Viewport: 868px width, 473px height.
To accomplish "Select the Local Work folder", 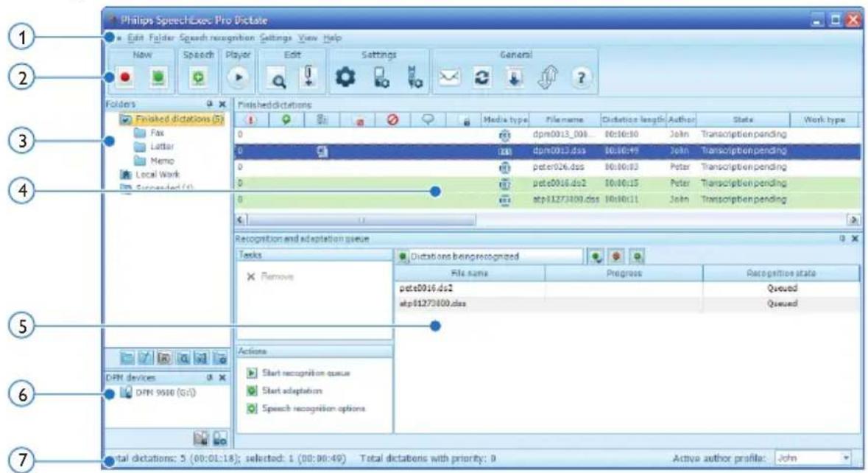I will click(x=150, y=175).
